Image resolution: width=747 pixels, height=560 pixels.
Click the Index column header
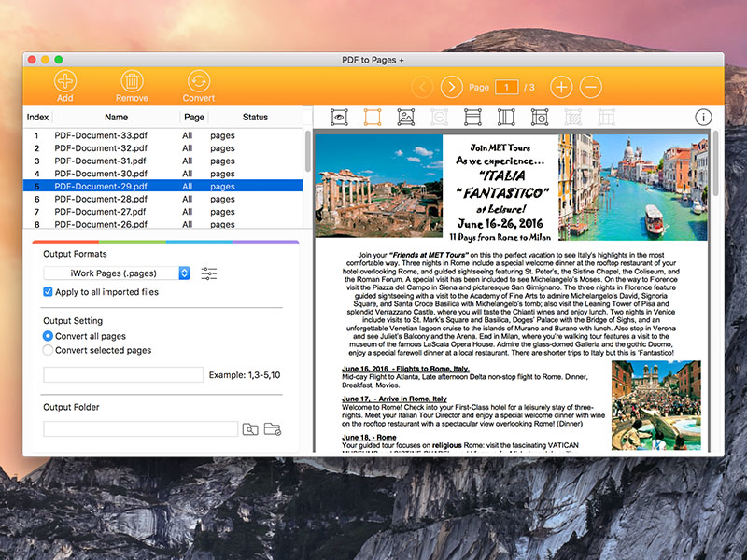pos(37,118)
